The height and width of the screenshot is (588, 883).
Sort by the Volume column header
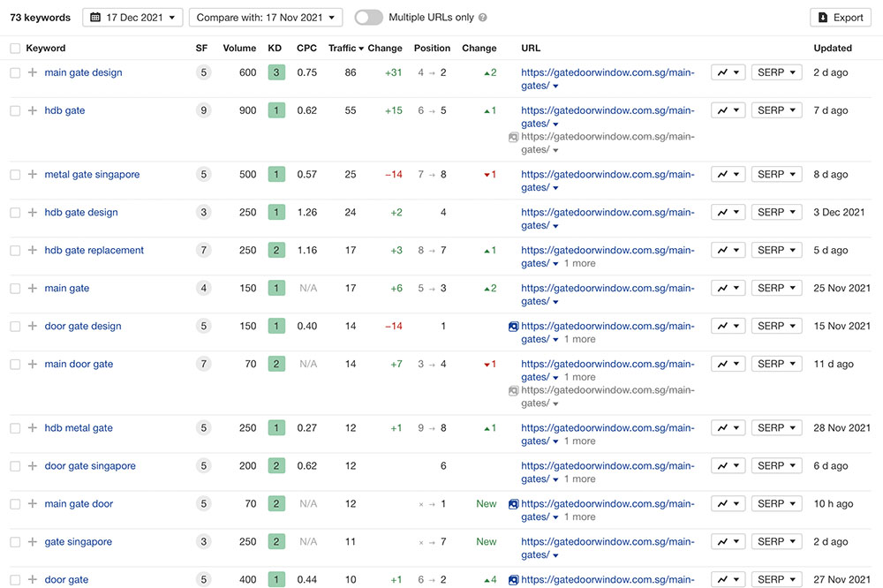coord(239,49)
